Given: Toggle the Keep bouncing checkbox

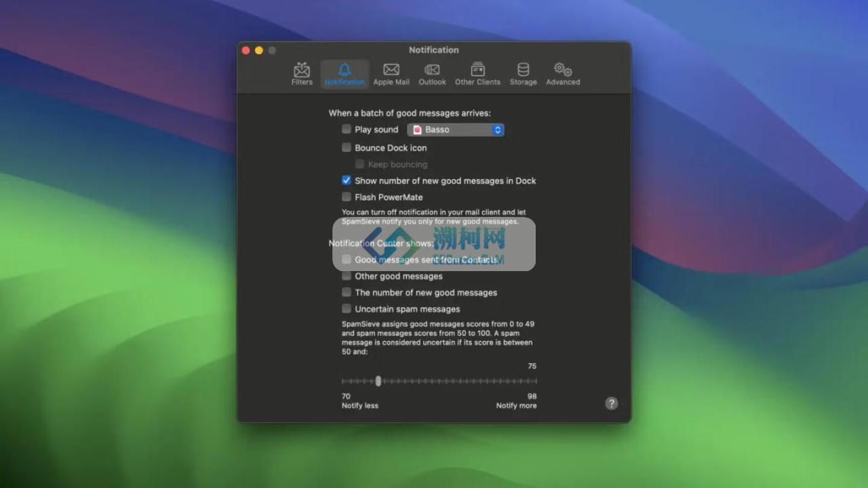Looking at the screenshot, I should (x=359, y=163).
